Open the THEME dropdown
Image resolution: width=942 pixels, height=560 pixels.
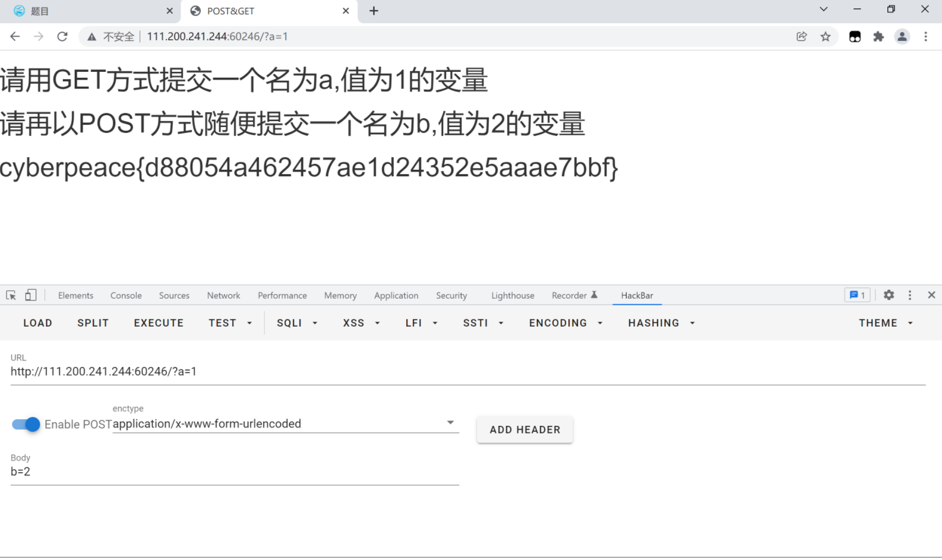coord(885,323)
